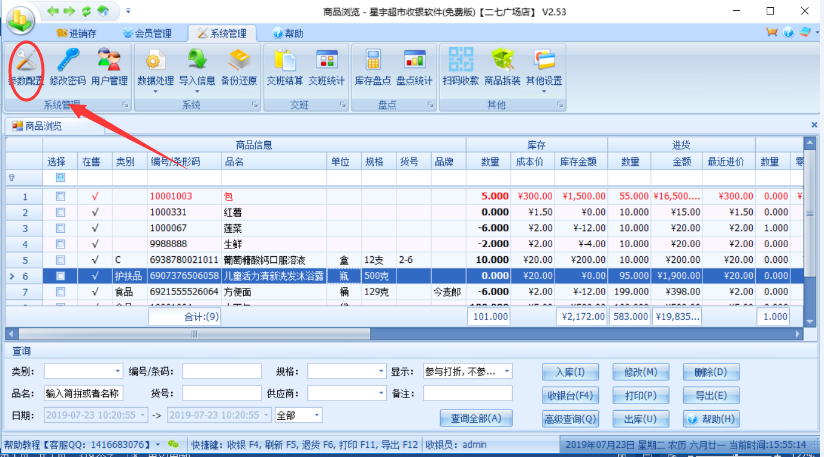Open the 规格 specification dropdown
Image resolution: width=824 pixels, height=457 pixels.
[381, 371]
